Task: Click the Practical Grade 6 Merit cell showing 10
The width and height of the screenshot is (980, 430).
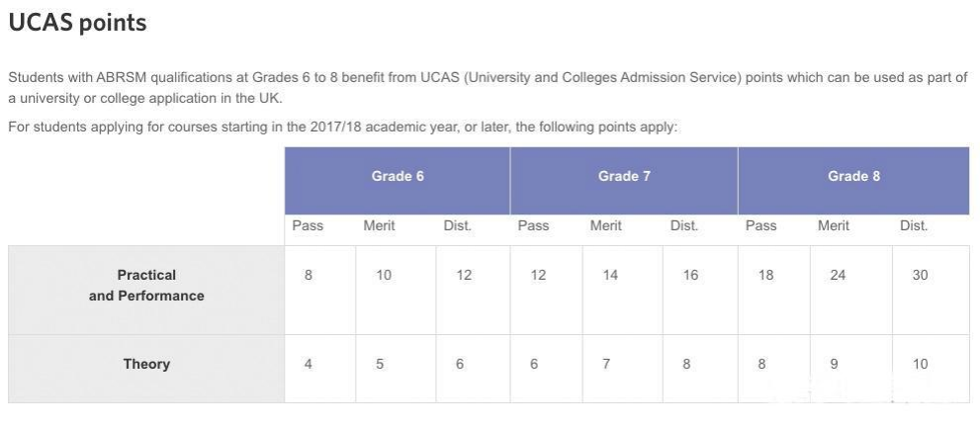Action: pos(384,275)
